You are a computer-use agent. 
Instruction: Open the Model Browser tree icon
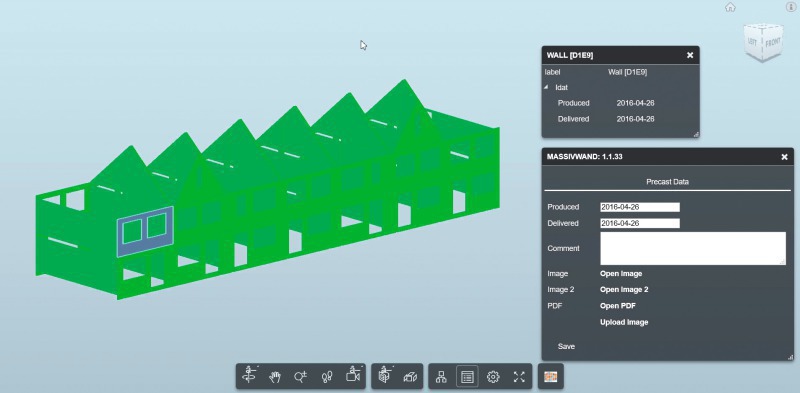441,377
